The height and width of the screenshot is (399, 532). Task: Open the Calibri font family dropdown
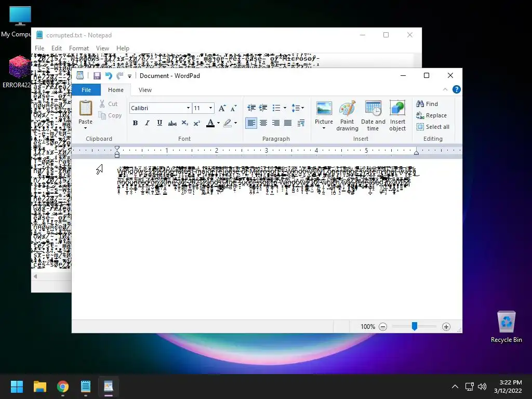(x=188, y=108)
